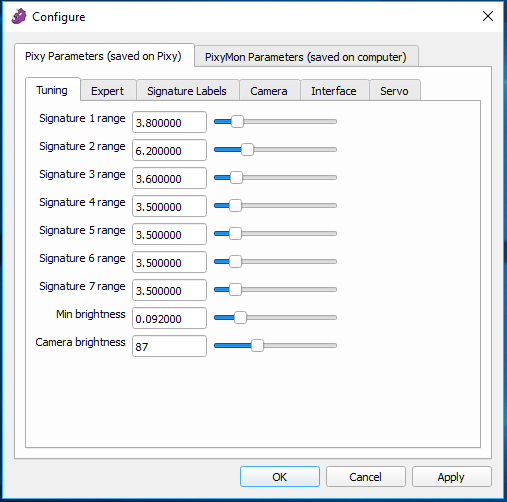Close the Configure dialog window
This screenshot has width=507, height=502.
pos(488,16)
